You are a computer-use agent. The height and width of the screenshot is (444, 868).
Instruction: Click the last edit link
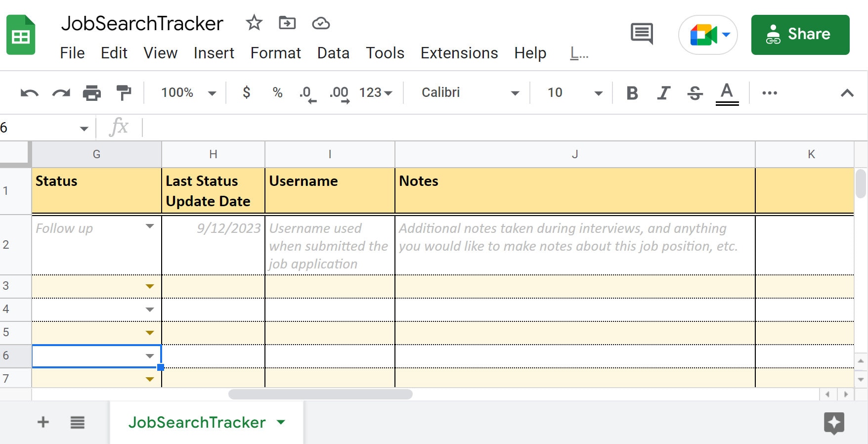click(579, 53)
